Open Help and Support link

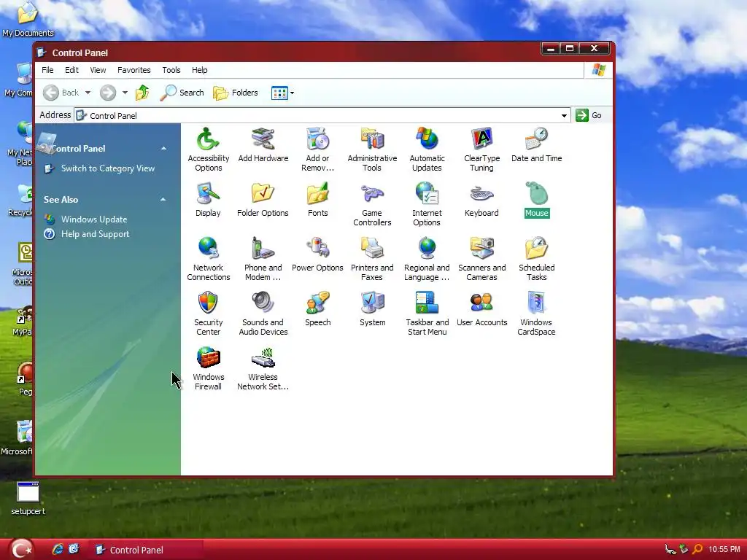point(95,234)
